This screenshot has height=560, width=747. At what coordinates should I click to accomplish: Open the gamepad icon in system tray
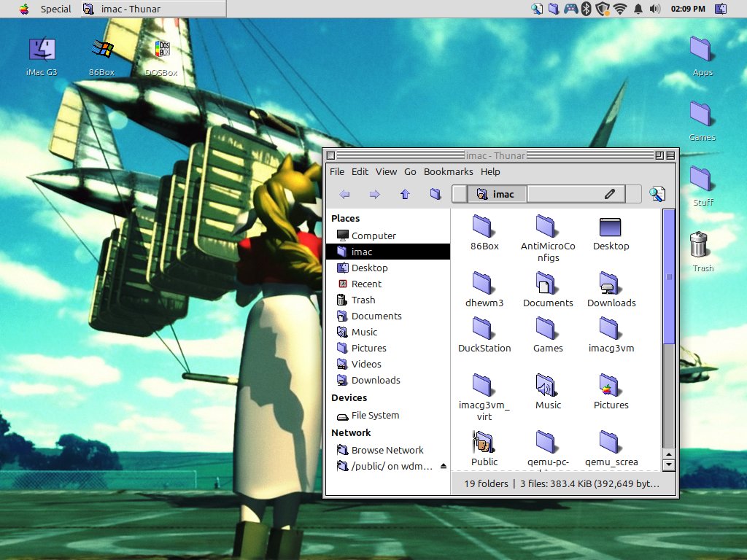[570, 9]
